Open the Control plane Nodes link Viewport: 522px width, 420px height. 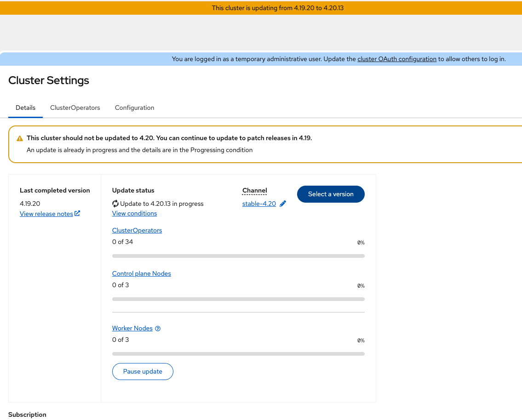coord(141,273)
